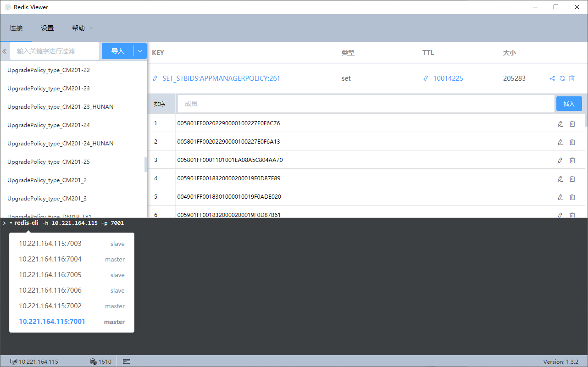The height and width of the screenshot is (367, 588).
Task: Click the KEY column header
Action: [x=158, y=53]
